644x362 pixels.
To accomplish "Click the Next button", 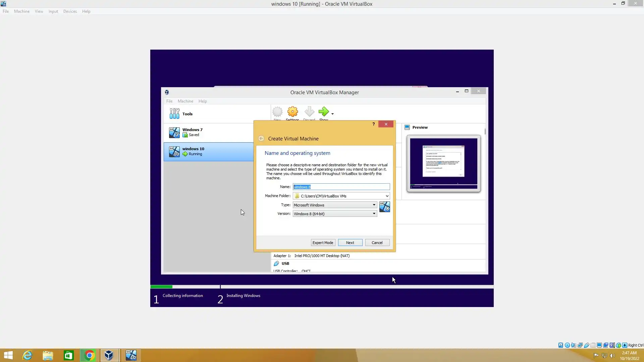I will (x=350, y=243).
